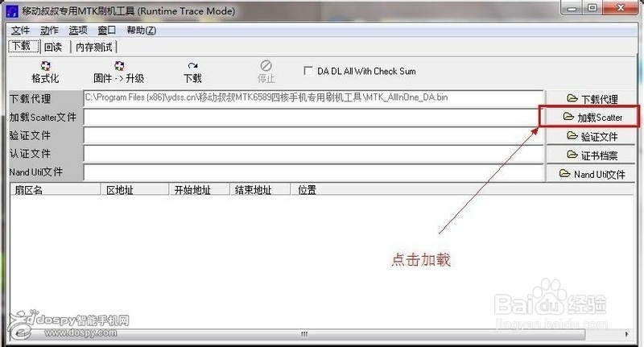Click the 加载Scatter文件 path field

click(x=313, y=117)
